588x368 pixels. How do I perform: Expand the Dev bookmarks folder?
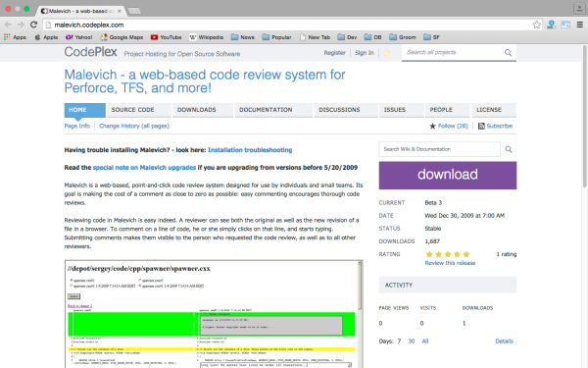pos(347,37)
